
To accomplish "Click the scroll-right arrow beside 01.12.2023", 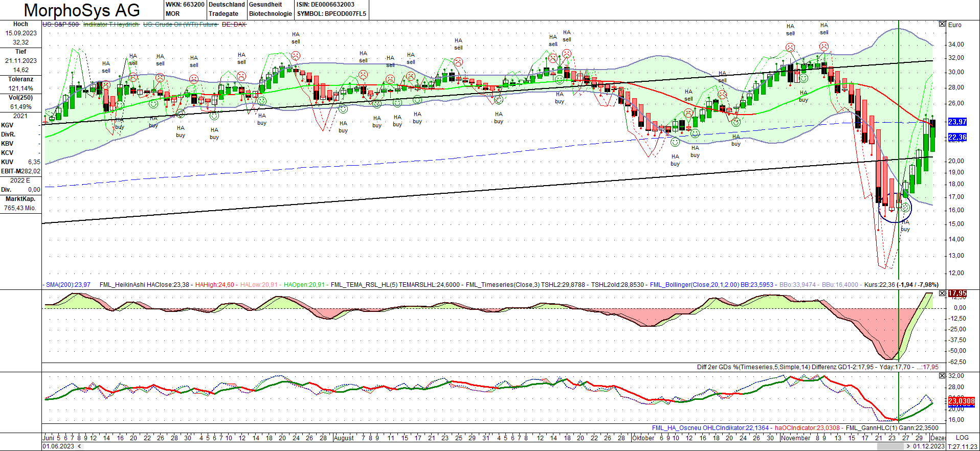I will click(x=908, y=446).
